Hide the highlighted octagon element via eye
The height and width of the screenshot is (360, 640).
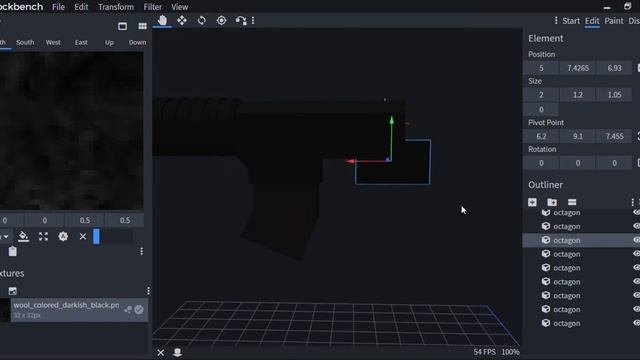pos(636,240)
